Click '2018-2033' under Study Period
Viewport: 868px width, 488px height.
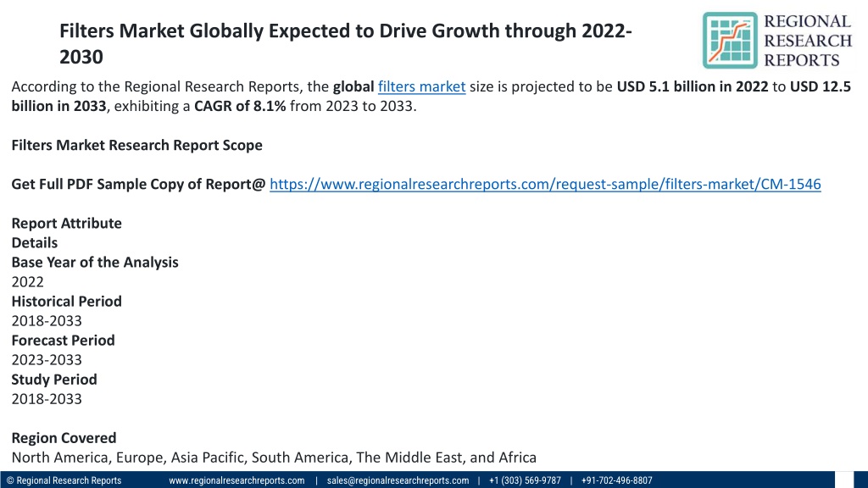pyautogui.click(x=47, y=399)
